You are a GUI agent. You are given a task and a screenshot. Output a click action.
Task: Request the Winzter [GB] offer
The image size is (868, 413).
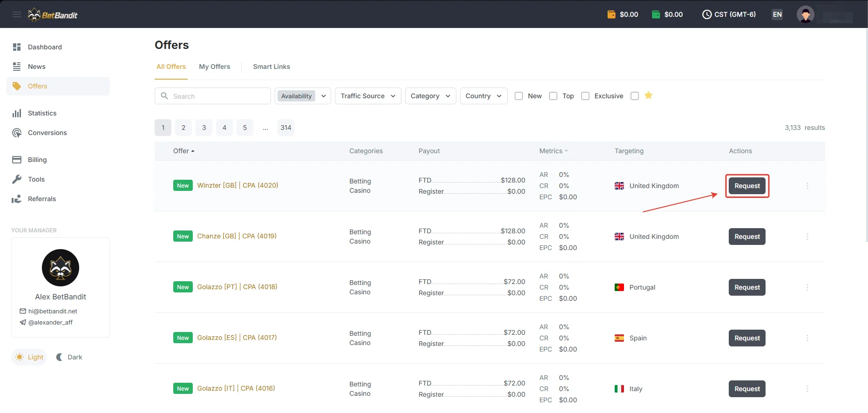747,186
